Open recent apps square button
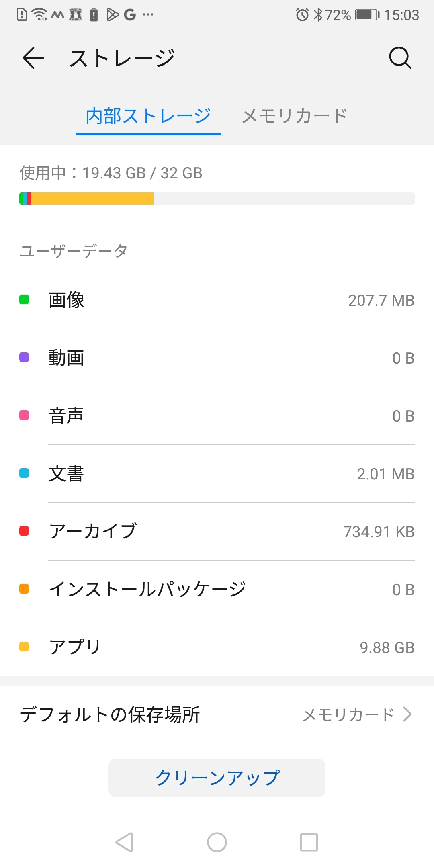Screen dimensions: 434x868 (x=309, y=842)
